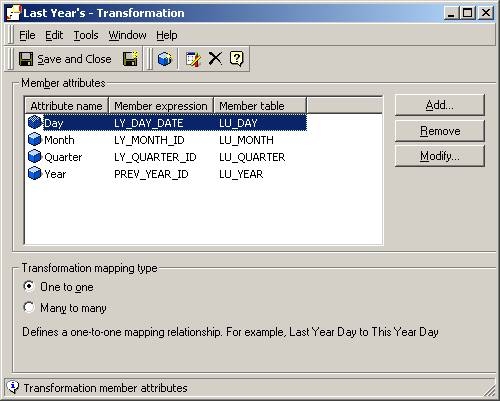
Task: Maximize the Transformation window
Action: point(468,13)
